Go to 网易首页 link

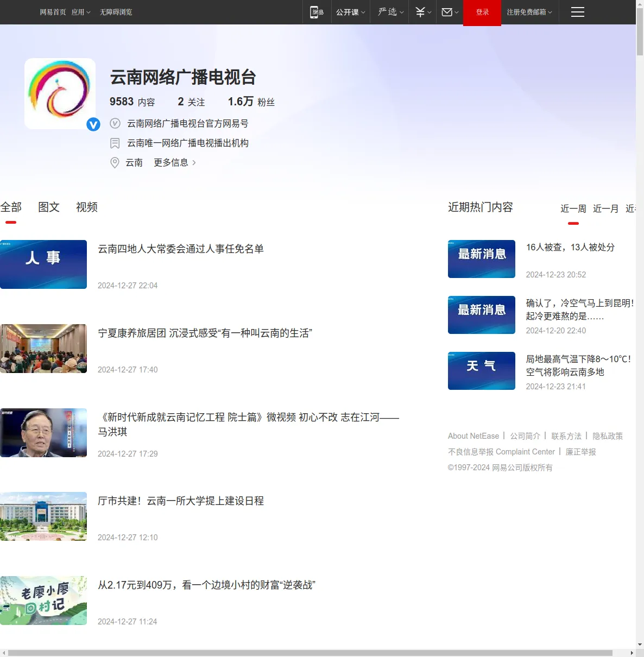point(53,12)
